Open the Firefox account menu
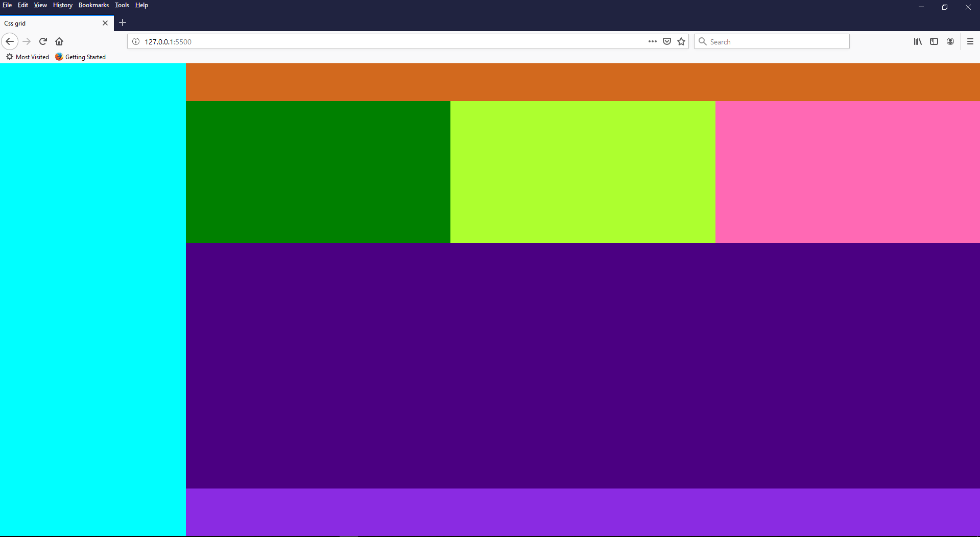The height and width of the screenshot is (537, 980). pos(951,41)
